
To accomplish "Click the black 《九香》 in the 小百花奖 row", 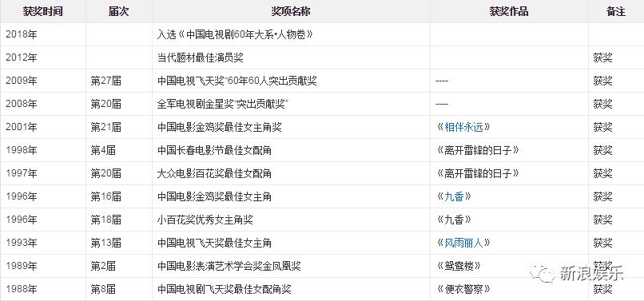I will click(x=454, y=220).
